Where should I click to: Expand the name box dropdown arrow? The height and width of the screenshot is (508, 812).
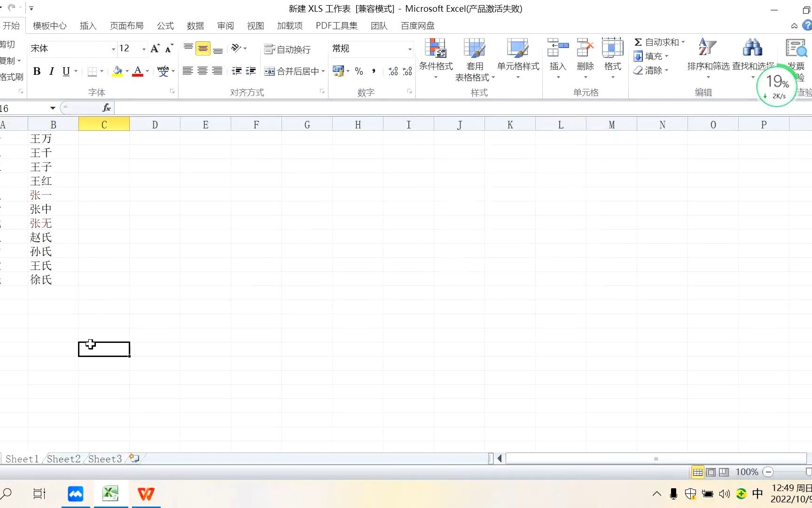click(53, 108)
